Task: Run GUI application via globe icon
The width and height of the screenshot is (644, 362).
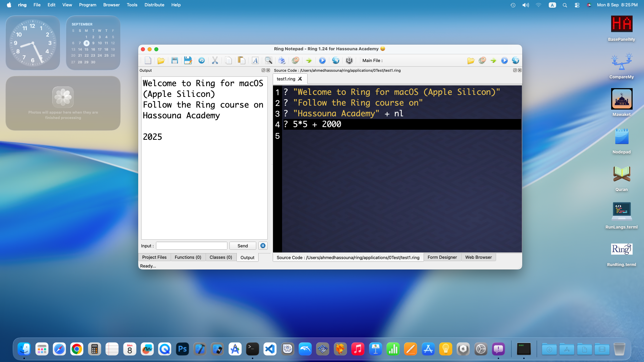Action: click(x=336, y=60)
